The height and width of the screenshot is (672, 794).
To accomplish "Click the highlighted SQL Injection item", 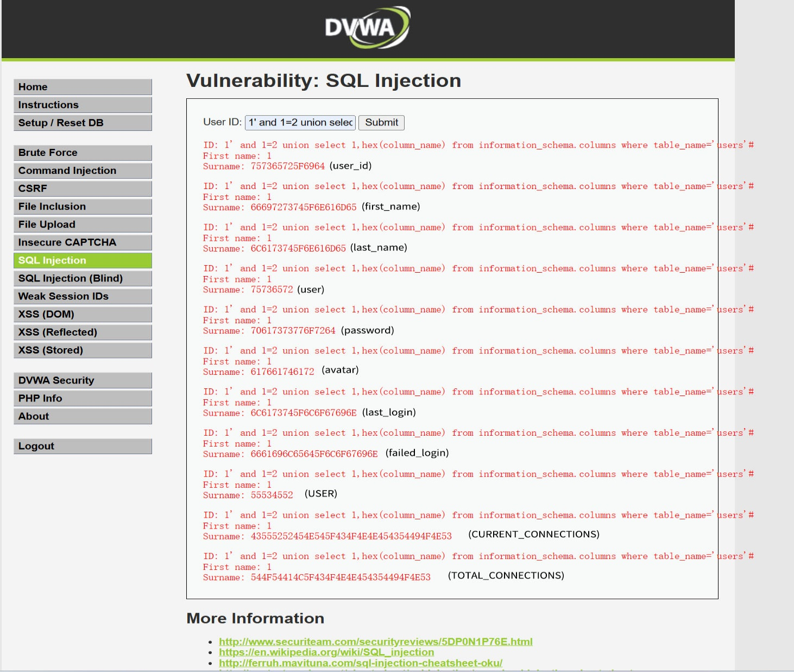I will (83, 260).
